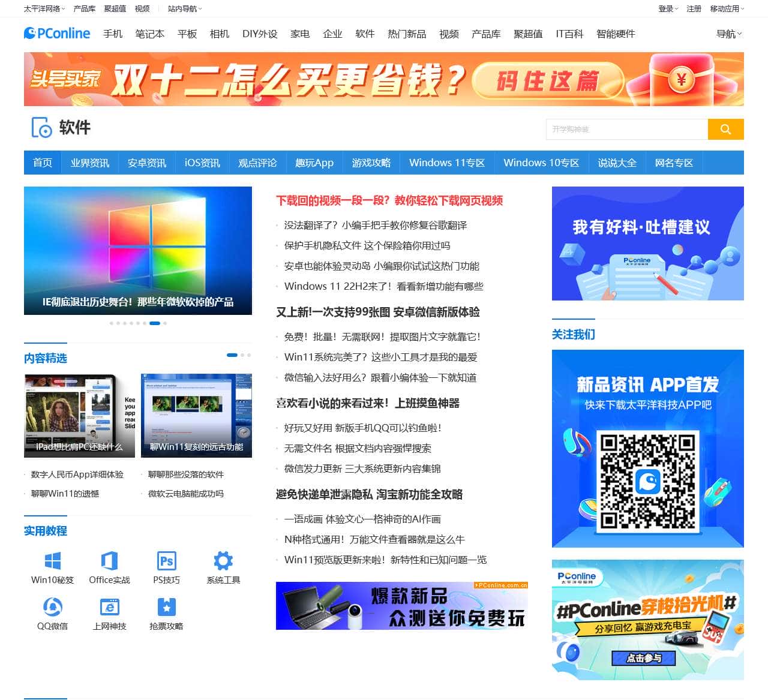
Task: Click the 注册 link
Action: point(694,9)
